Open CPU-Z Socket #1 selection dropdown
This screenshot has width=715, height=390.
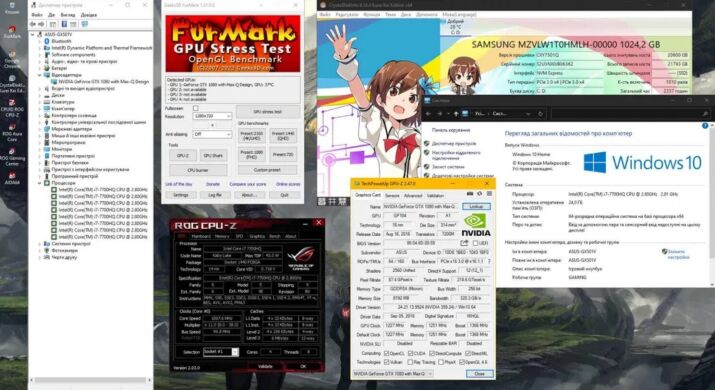tap(221, 352)
